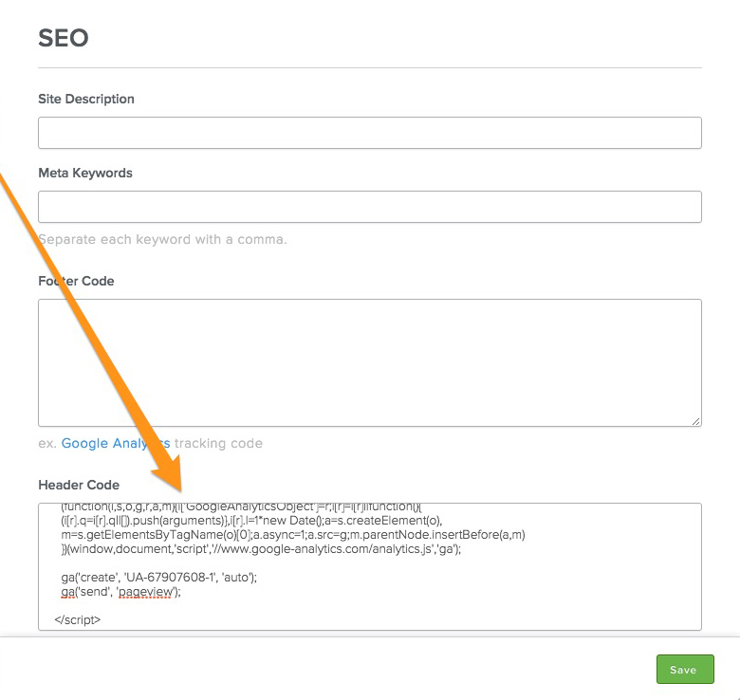Screen dimensions: 740x700
Task: Click the Site Description label
Action: click(x=86, y=99)
